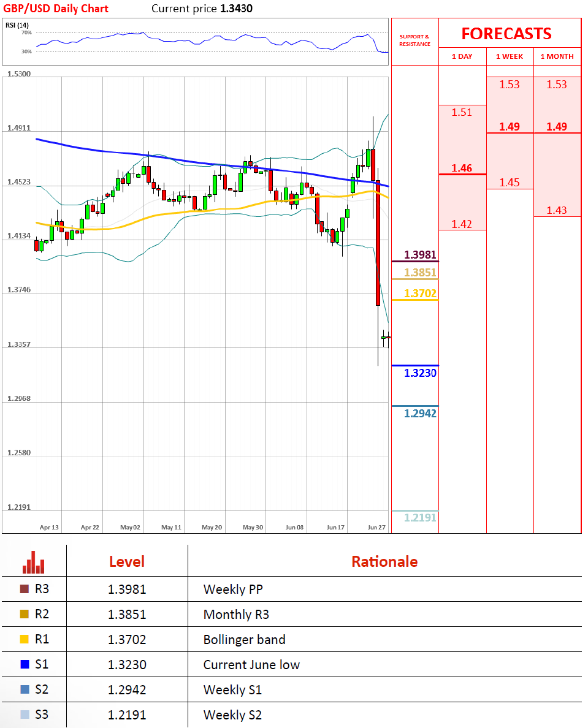Click the 1.45 one-week forecast value

pos(510,183)
